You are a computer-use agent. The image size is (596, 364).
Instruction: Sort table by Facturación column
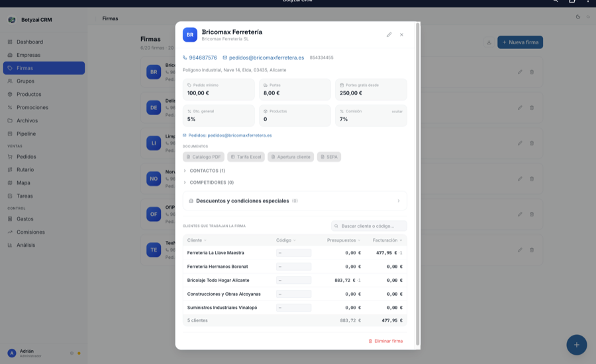[387, 240]
